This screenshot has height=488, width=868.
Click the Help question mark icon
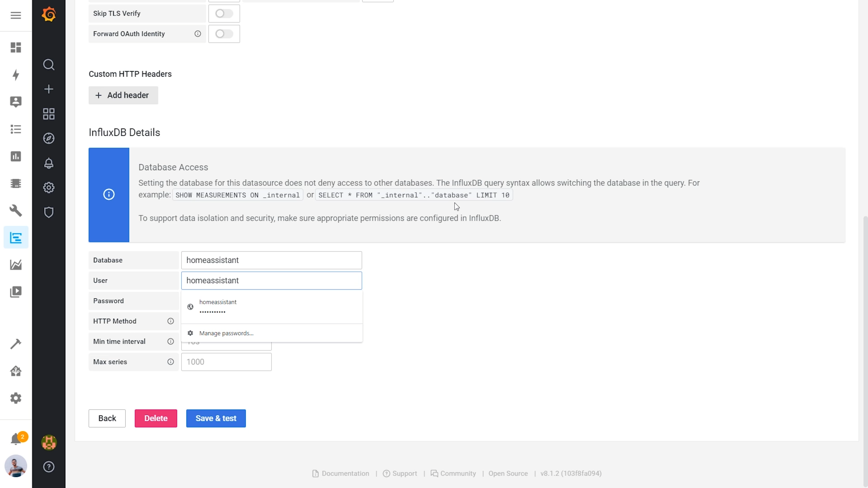coord(49,467)
